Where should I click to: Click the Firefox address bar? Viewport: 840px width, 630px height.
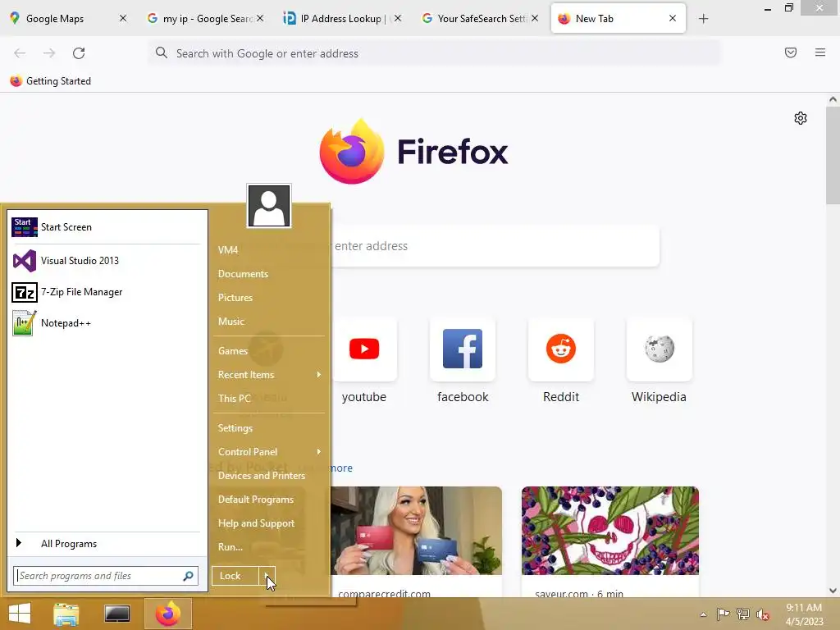[434, 53]
